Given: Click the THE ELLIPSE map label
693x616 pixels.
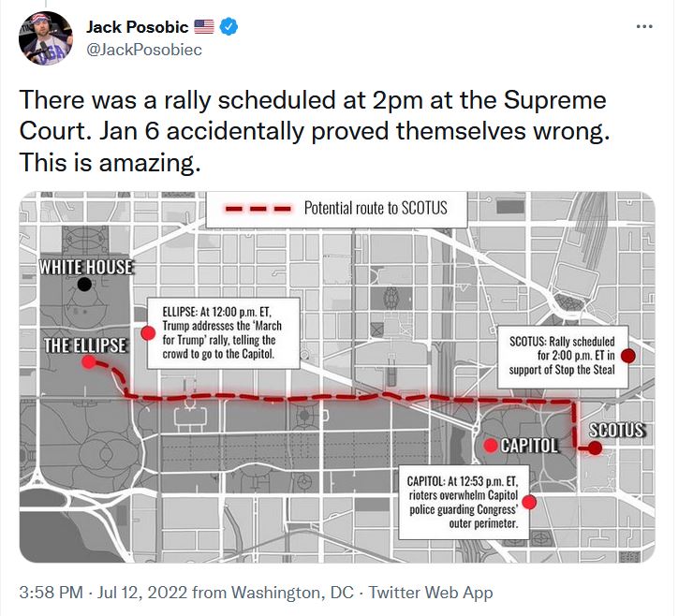Looking at the screenshot, I should pos(85,345).
